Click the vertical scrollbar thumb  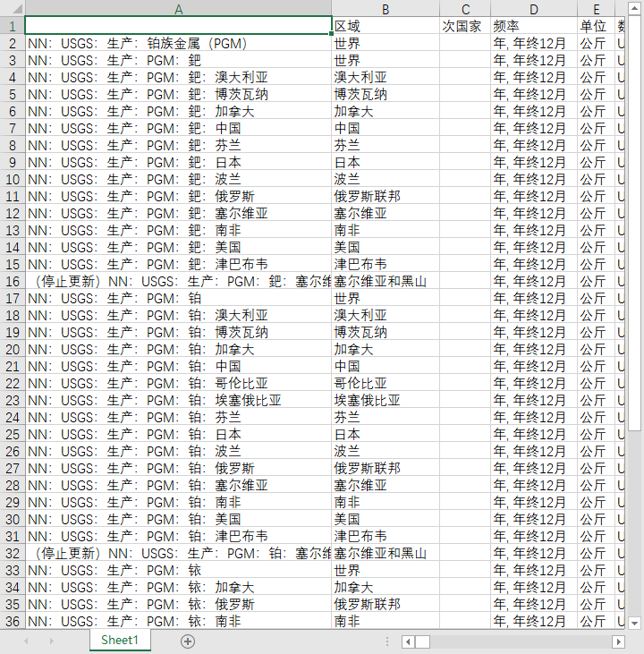(x=634, y=223)
